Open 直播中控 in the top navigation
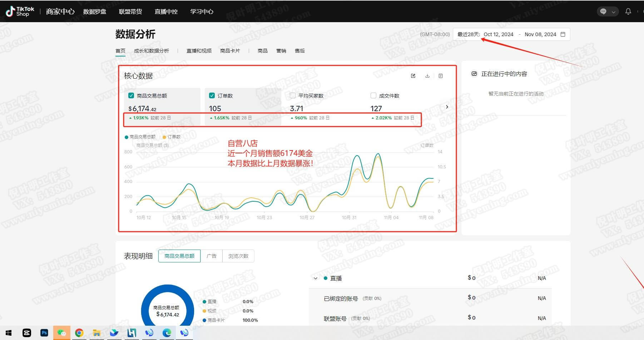The width and height of the screenshot is (644, 340). coord(166,11)
